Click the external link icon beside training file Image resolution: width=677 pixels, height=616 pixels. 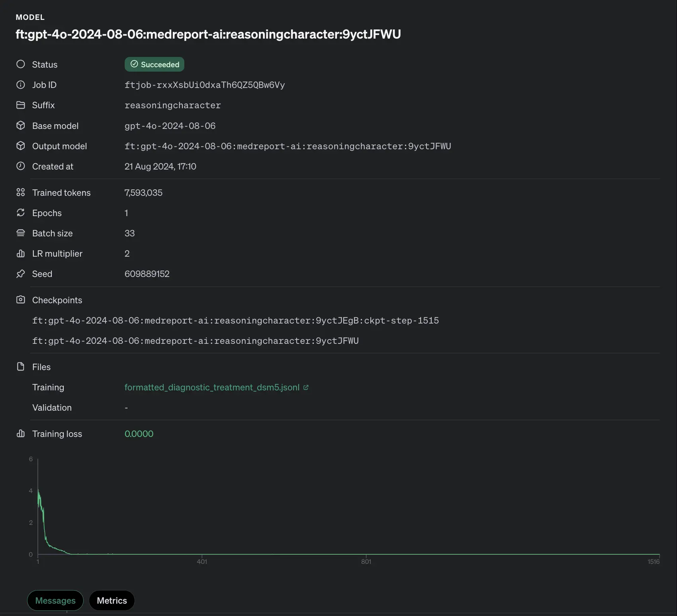click(306, 387)
